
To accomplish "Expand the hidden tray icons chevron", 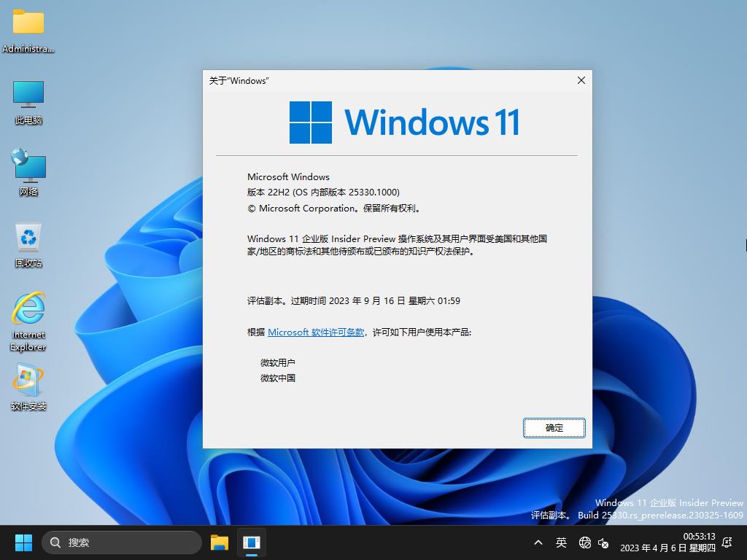I will 538,542.
